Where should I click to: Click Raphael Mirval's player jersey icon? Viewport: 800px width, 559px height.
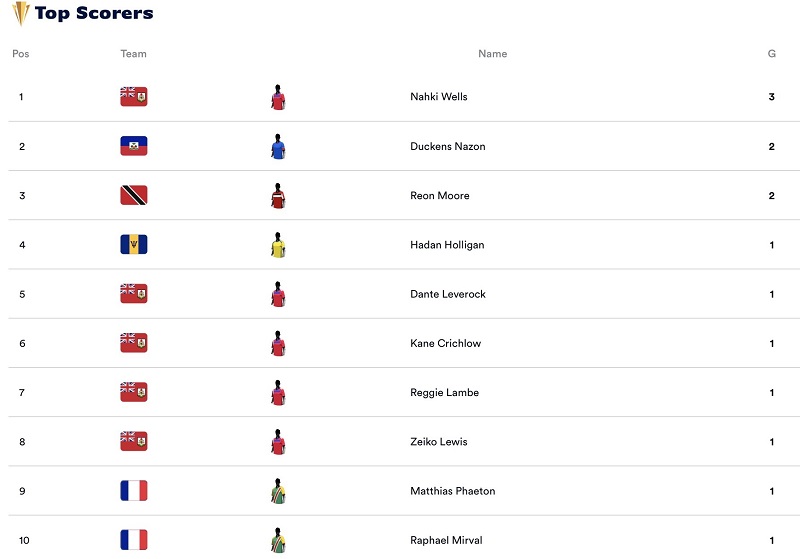click(x=278, y=540)
